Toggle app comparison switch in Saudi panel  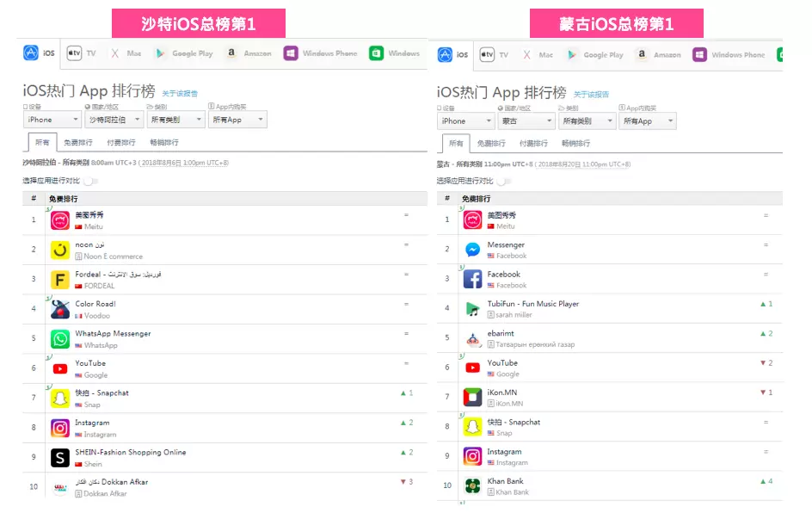90,181
